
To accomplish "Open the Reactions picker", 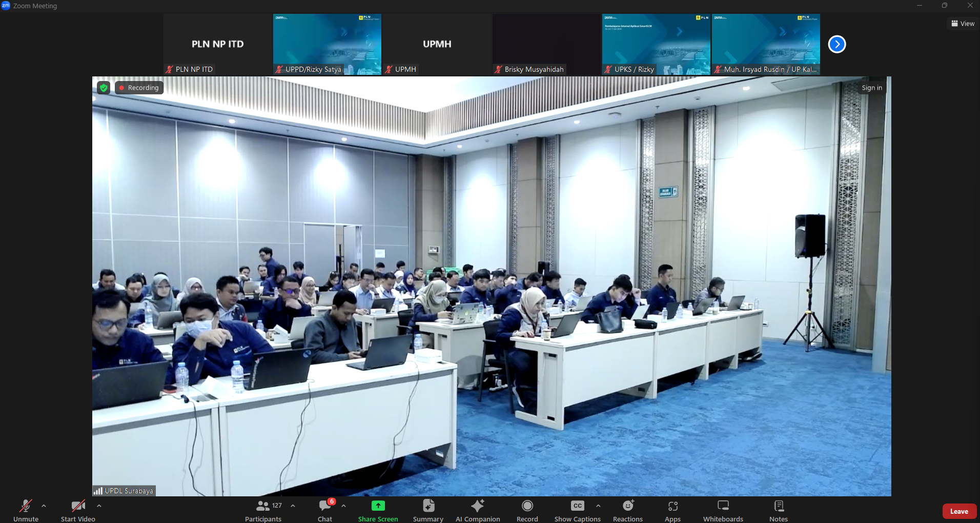I will (627, 511).
